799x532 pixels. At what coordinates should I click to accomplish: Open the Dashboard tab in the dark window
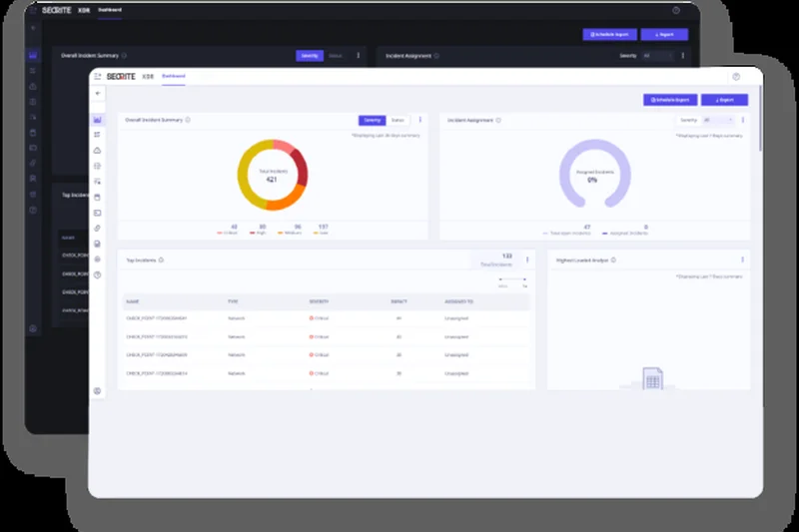point(110,10)
